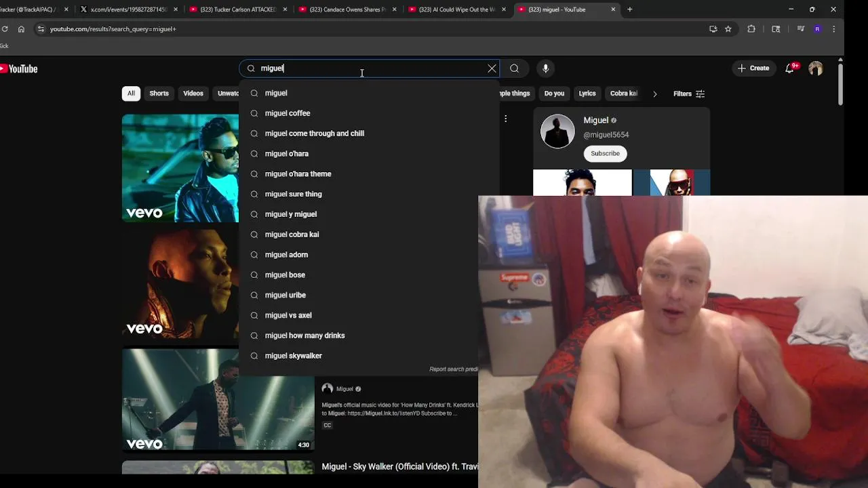Choose the suggestion 'miguel cobra kai'
Screen dimensions: 868x488
tap(369, 235)
